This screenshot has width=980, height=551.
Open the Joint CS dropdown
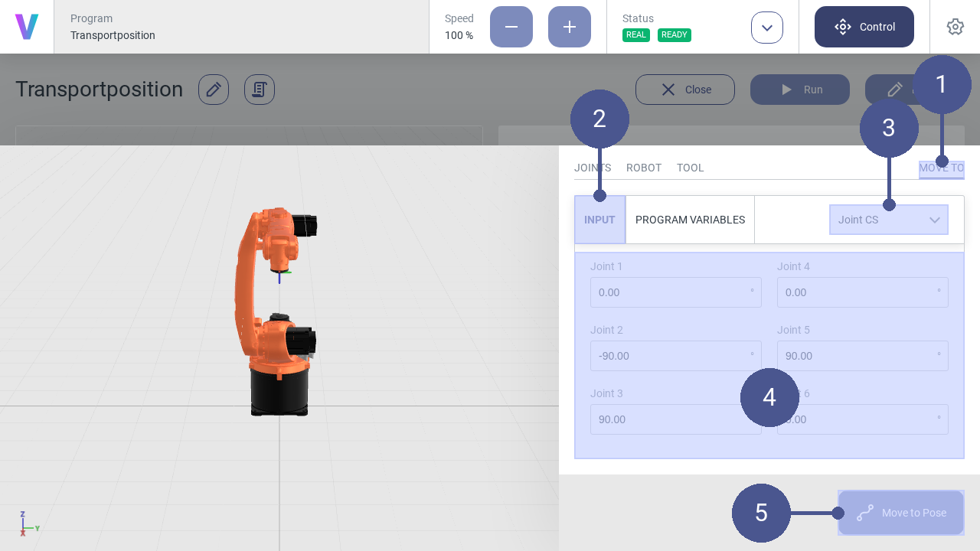[888, 220]
